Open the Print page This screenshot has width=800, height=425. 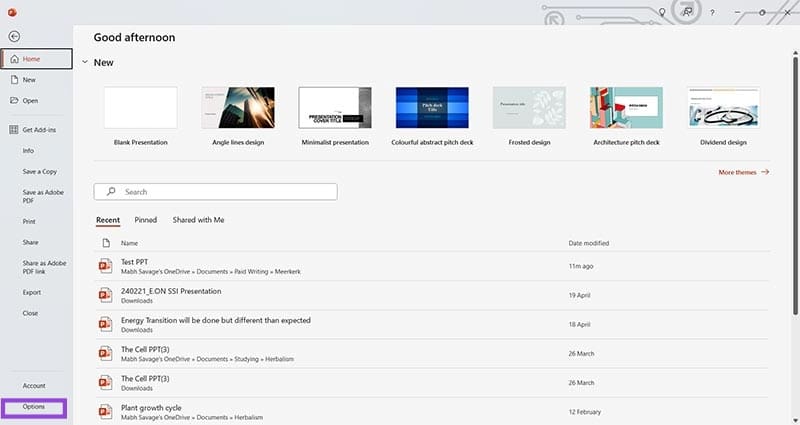click(x=29, y=221)
